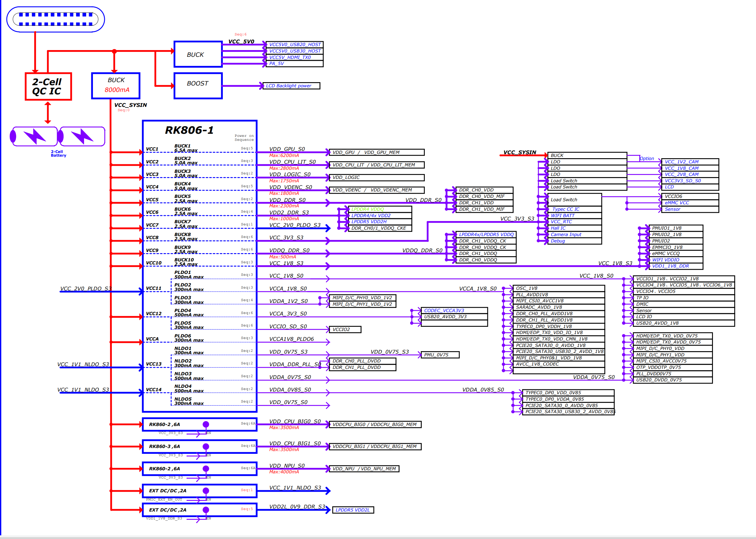Image resolution: width=756 pixels, height=539 pixels.
Task: Click the green LPDDR4 VDDQ label
Action: 368,209
